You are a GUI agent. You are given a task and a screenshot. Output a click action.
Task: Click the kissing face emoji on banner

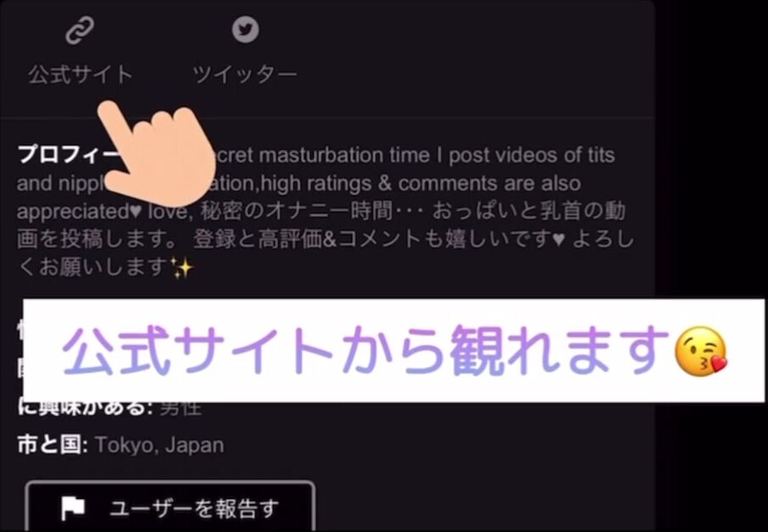[700, 352]
